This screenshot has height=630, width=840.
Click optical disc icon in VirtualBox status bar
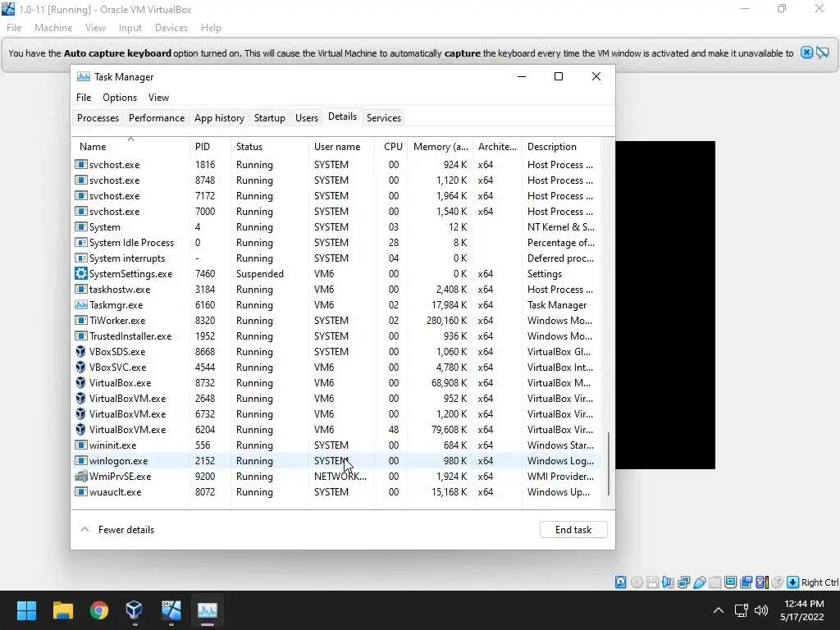point(637,582)
